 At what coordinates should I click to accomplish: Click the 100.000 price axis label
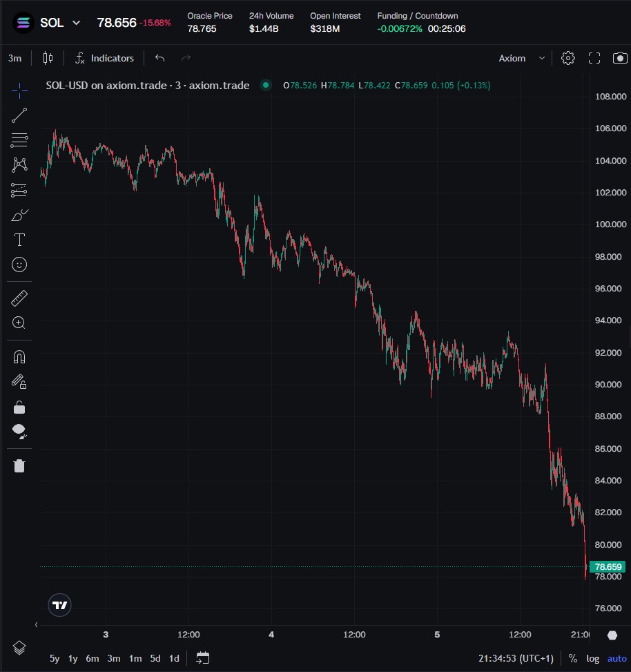tap(610, 224)
